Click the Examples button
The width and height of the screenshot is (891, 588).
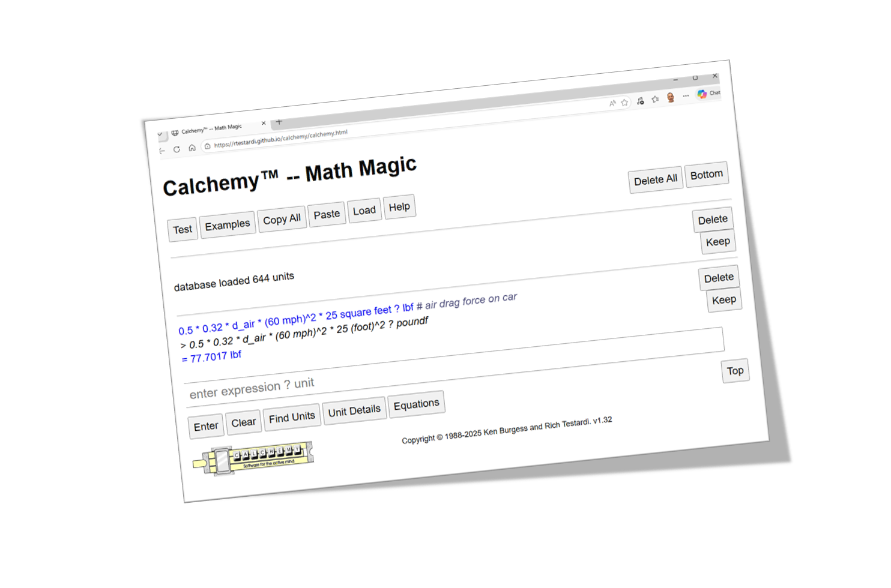coord(228,223)
